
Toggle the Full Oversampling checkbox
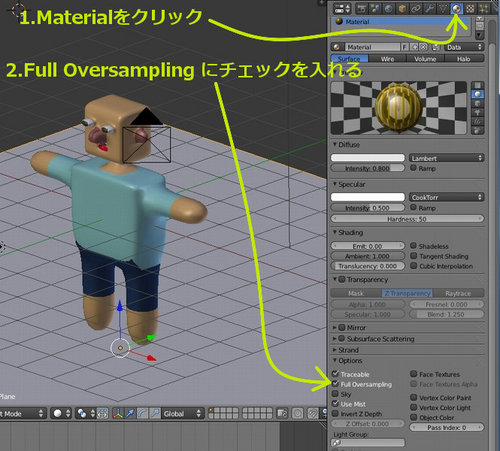point(335,384)
